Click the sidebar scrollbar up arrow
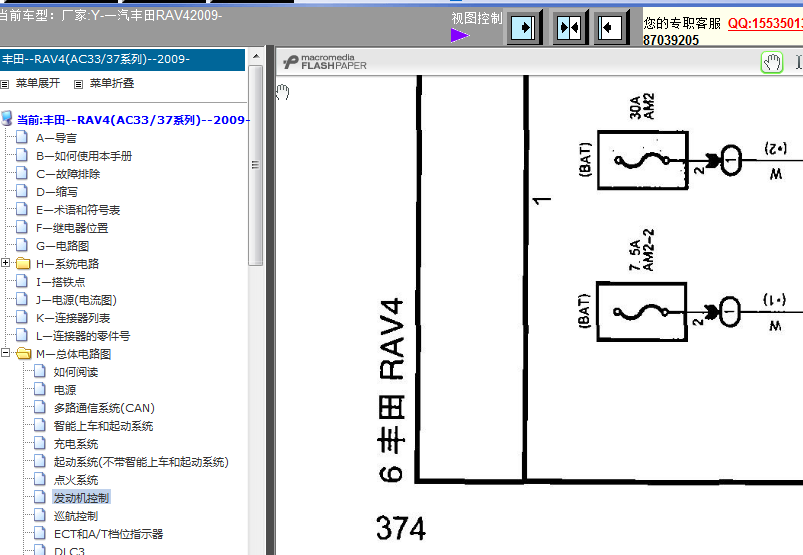The width and height of the screenshot is (803, 555). tap(256, 56)
